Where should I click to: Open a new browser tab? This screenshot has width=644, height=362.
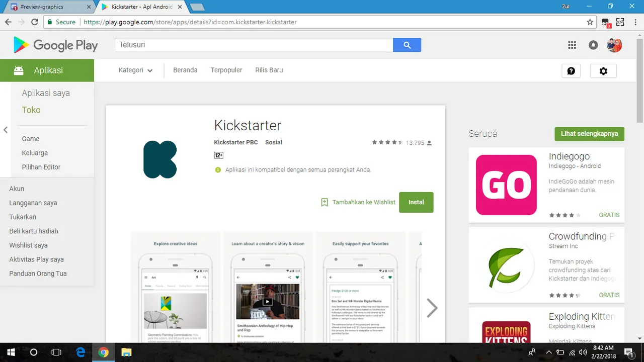(x=197, y=7)
